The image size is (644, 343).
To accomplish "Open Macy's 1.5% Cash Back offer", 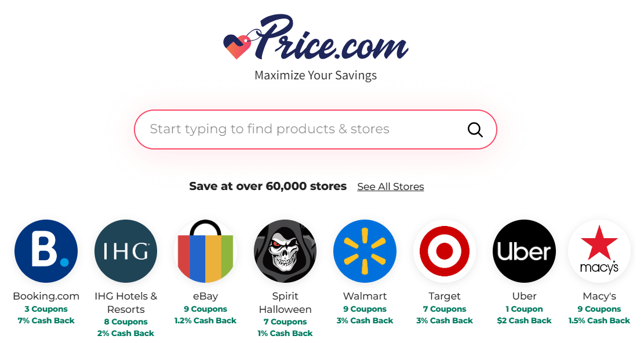I will coord(599,320).
